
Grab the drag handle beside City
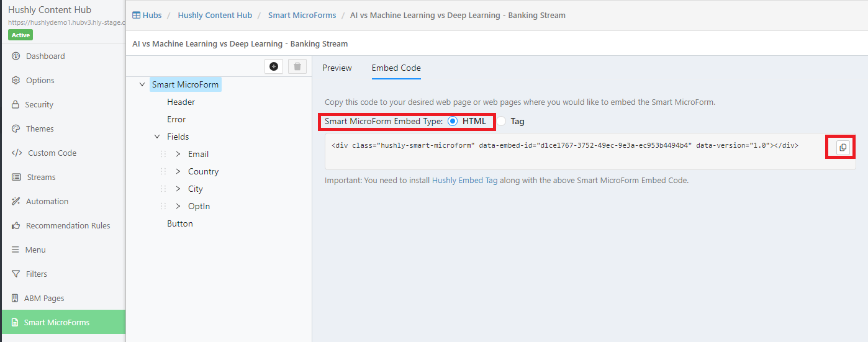163,189
